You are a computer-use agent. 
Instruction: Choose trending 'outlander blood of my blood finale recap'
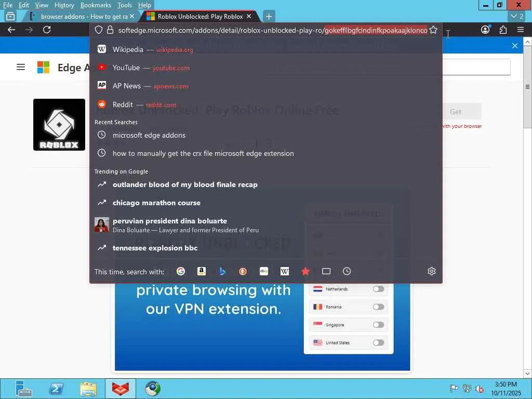pos(265,184)
